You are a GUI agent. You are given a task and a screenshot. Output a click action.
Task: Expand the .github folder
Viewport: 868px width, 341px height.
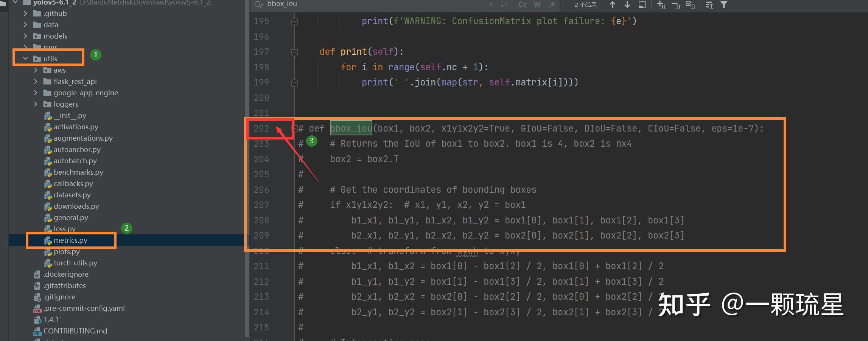click(x=25, y=13)
